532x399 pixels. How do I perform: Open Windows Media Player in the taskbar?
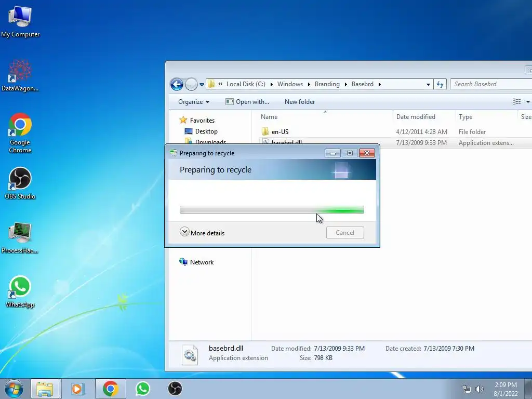pyautogui.click(x=77, y=389)
